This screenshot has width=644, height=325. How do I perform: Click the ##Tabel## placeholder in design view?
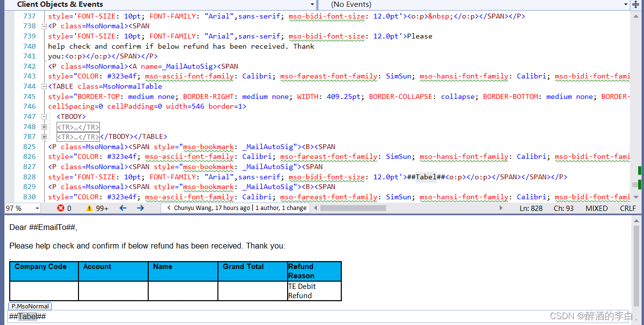[27, 317]
